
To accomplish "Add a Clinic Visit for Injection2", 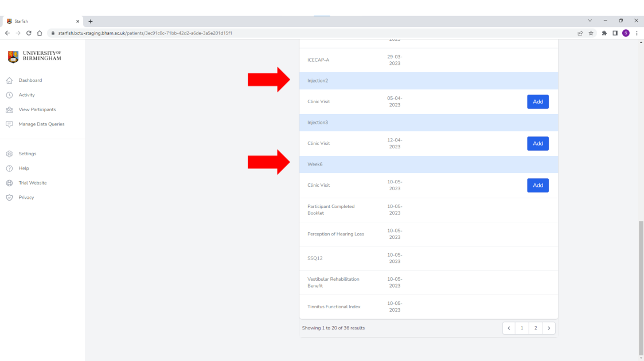I will (537, 102).
